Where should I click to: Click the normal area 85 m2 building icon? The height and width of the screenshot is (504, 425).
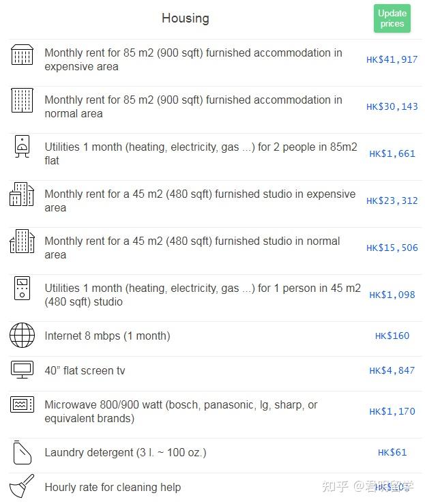22,100
